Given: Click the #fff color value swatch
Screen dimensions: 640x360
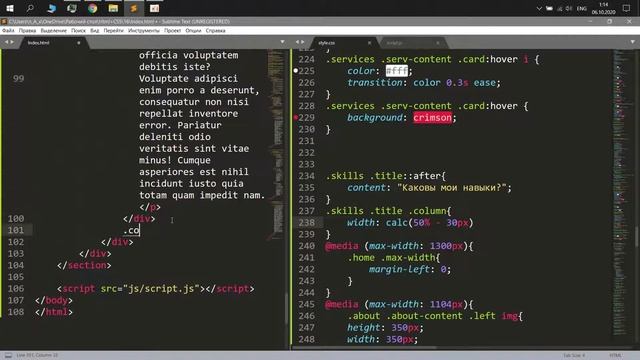Looking at the screenshot, I should pos(397,71).
